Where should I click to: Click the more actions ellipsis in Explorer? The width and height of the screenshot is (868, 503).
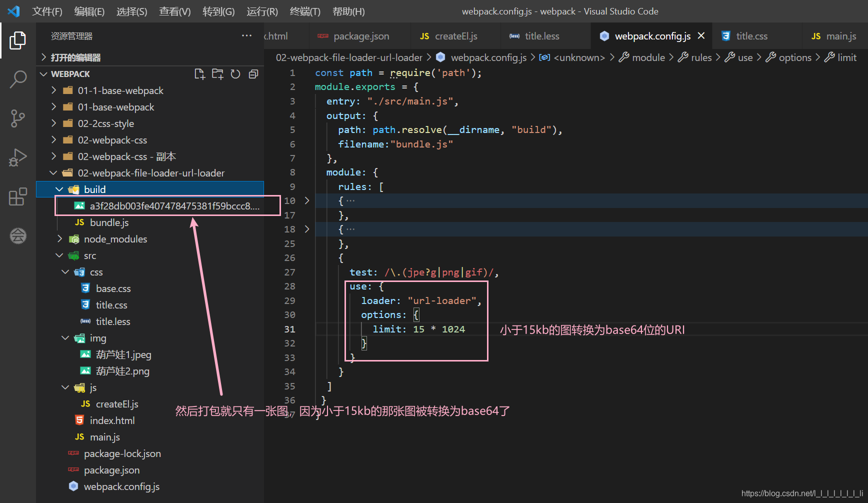(246, 35)
